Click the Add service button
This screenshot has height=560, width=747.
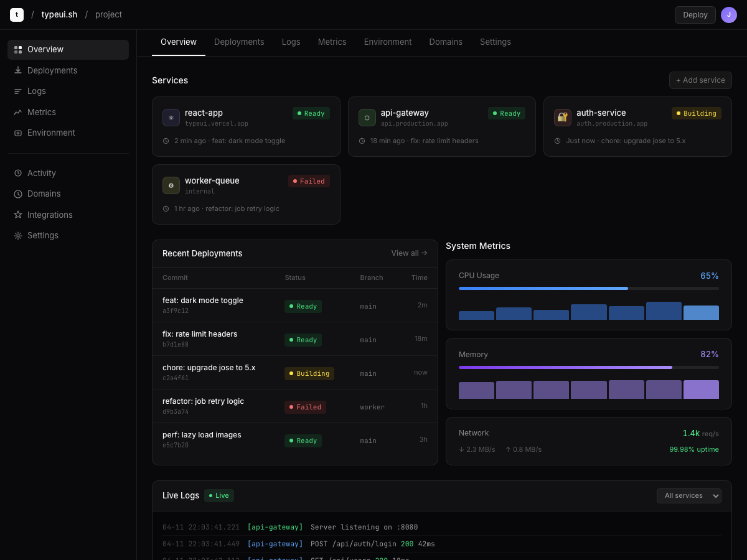coord(700,80)
